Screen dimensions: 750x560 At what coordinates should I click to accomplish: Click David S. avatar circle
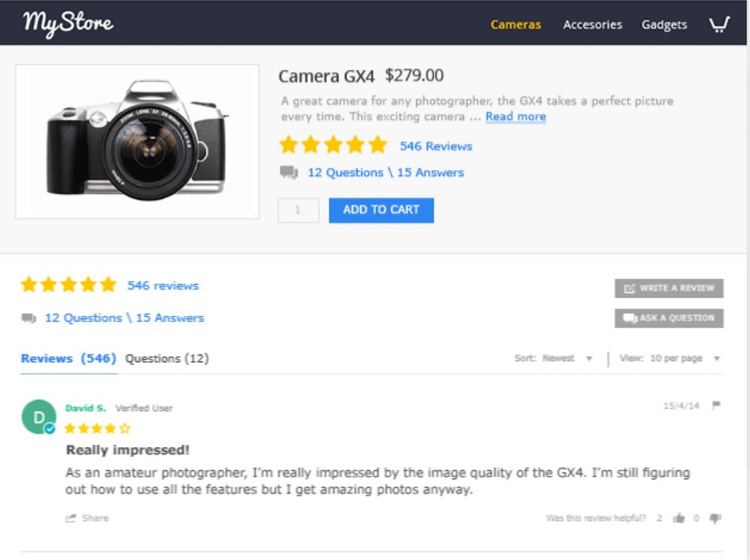pyautogui.click(x=38, y=417)
